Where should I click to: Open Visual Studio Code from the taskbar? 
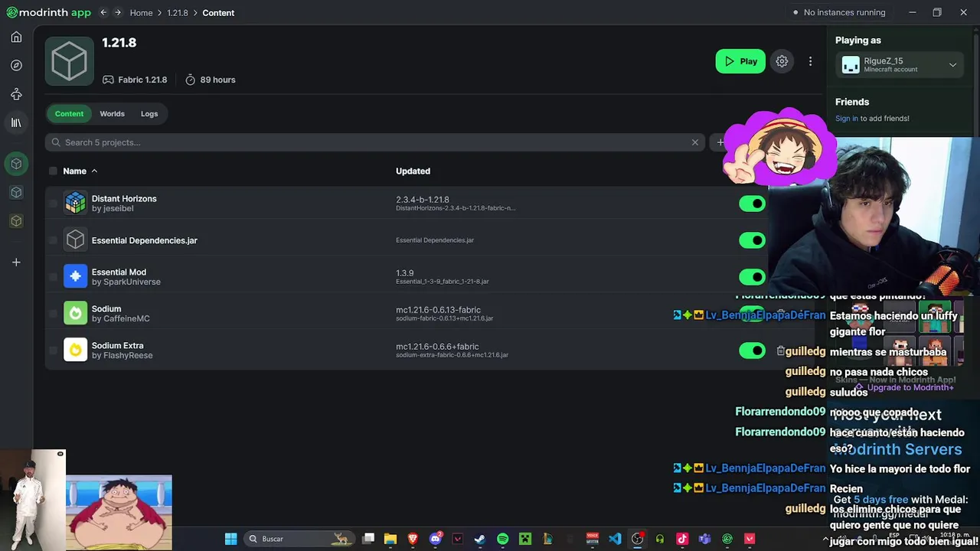tap(615, 539)
